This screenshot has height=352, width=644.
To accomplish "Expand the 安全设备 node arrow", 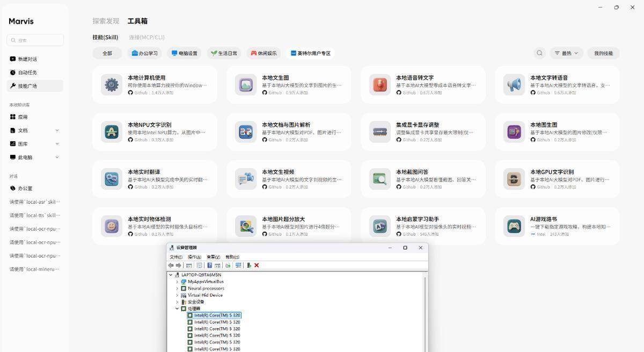I will pos(177,302).
